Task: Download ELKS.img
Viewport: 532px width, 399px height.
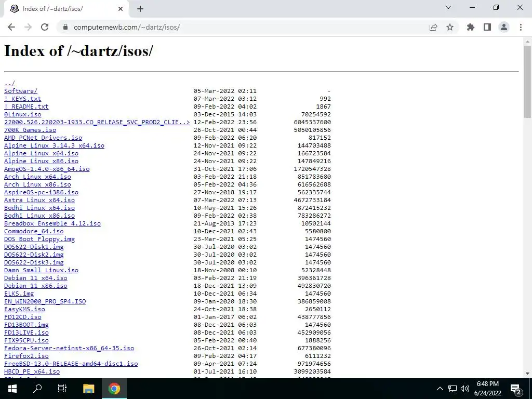Action: point(19,294)
